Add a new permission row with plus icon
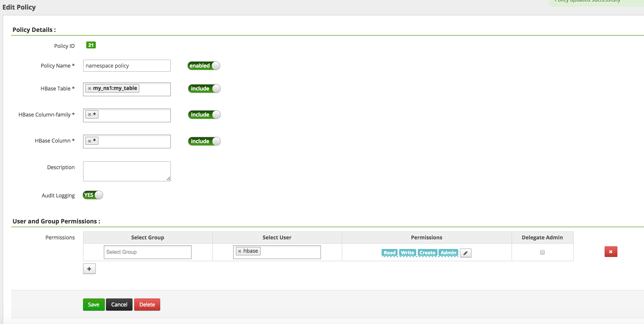The width and height of the screenshot is (644, 324). click(89, 269)
